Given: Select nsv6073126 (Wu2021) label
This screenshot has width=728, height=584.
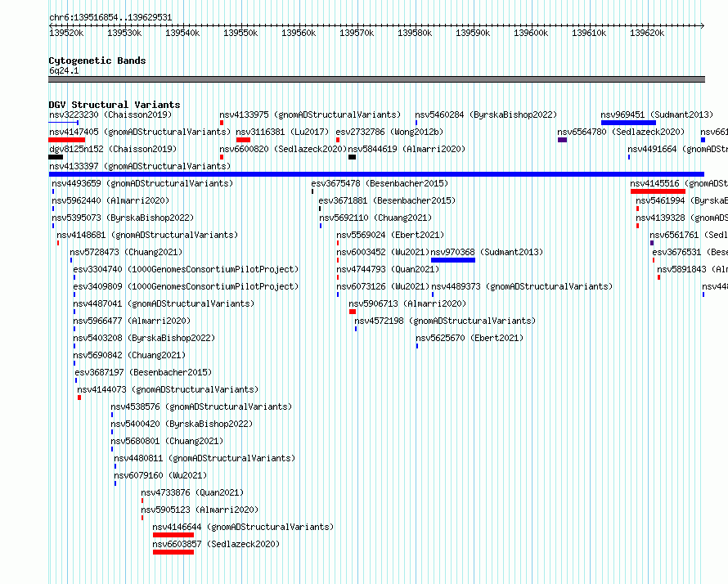Looking at the screenshot, I should 383,286.
